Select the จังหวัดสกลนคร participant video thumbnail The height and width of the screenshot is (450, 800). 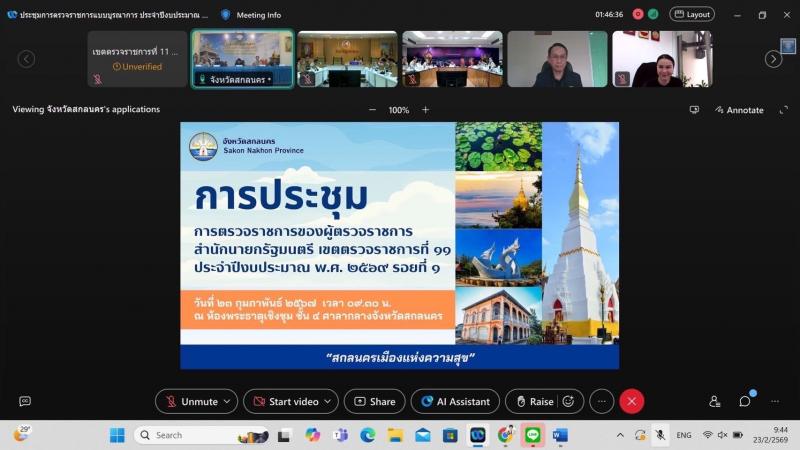click(x=243, y=59)
